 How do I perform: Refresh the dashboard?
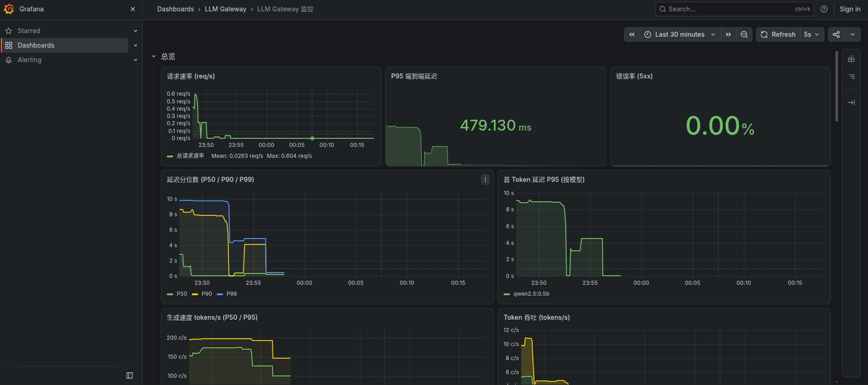(x=778, y=34)
